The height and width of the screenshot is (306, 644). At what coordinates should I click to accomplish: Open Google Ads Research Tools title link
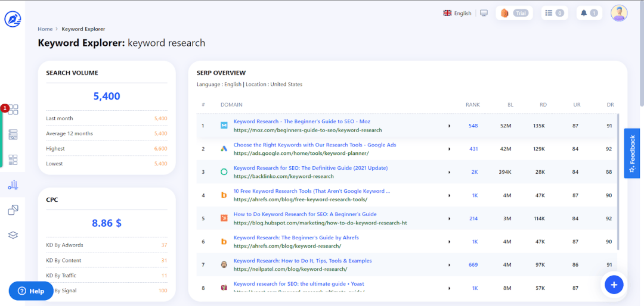315,145
